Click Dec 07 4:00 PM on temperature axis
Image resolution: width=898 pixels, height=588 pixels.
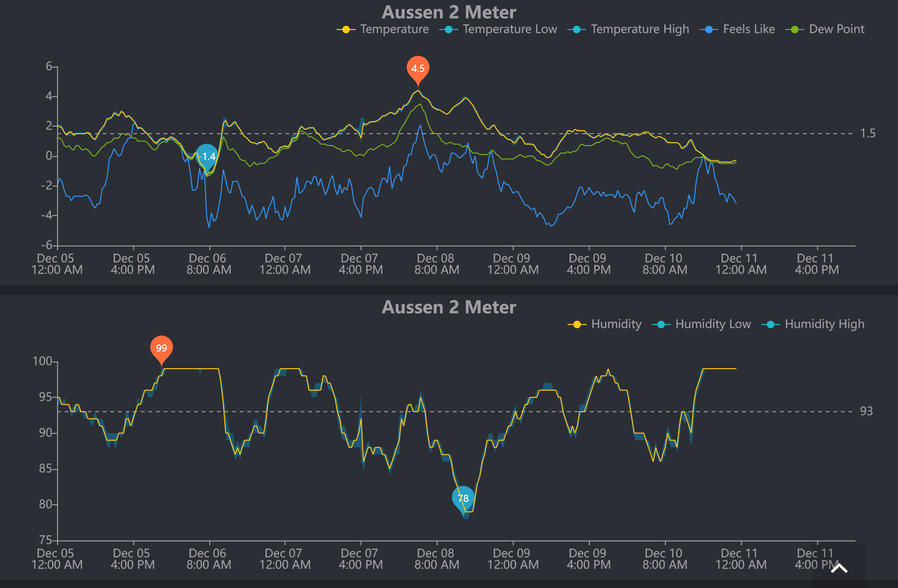click(361, 264)
